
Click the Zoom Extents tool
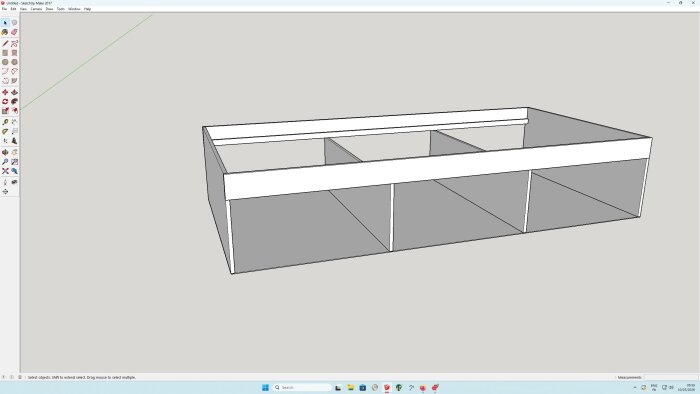tap(5, 171)
